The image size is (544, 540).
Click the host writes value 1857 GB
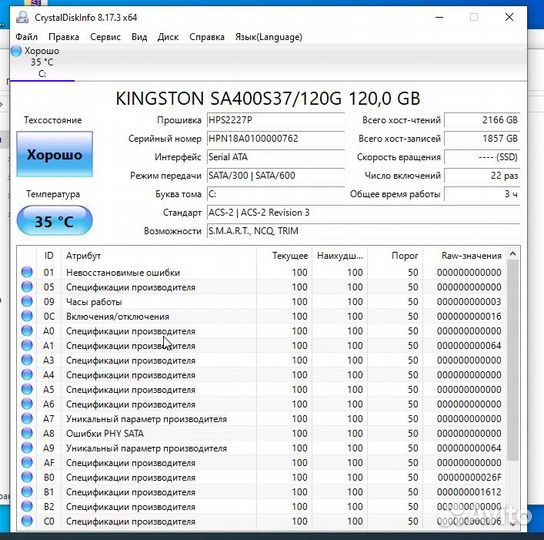point(482,138)
